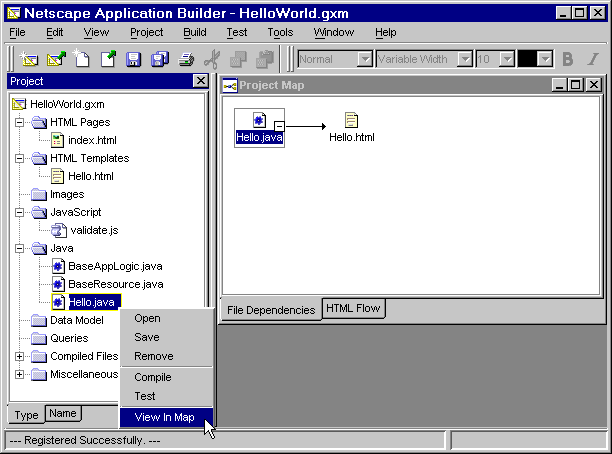This screenshot has height=454, width=612.
Task: Open the Variable Width font dropdown
Action: coord(465,59)
